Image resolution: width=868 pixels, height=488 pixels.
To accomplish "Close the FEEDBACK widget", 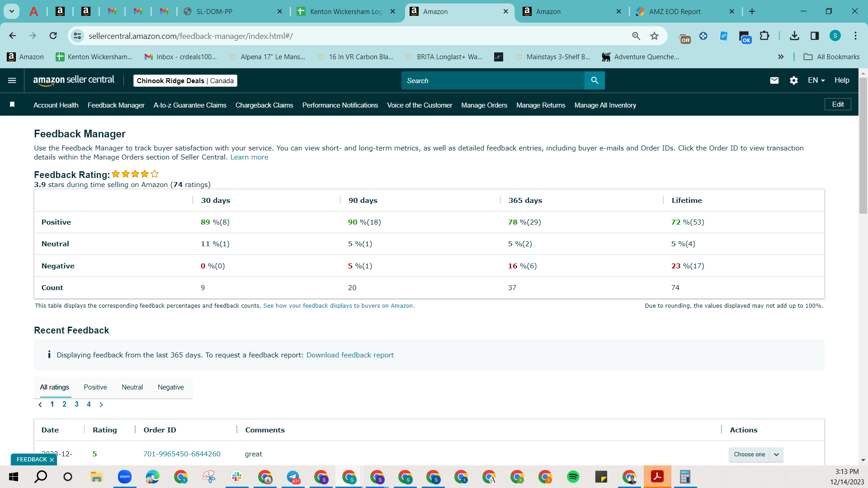I will point(52,460).
